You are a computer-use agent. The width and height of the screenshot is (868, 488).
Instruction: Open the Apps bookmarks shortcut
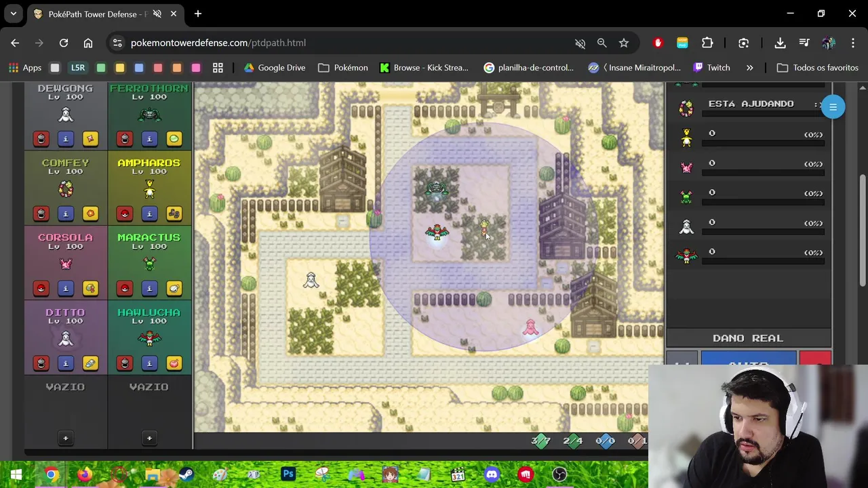25,68
